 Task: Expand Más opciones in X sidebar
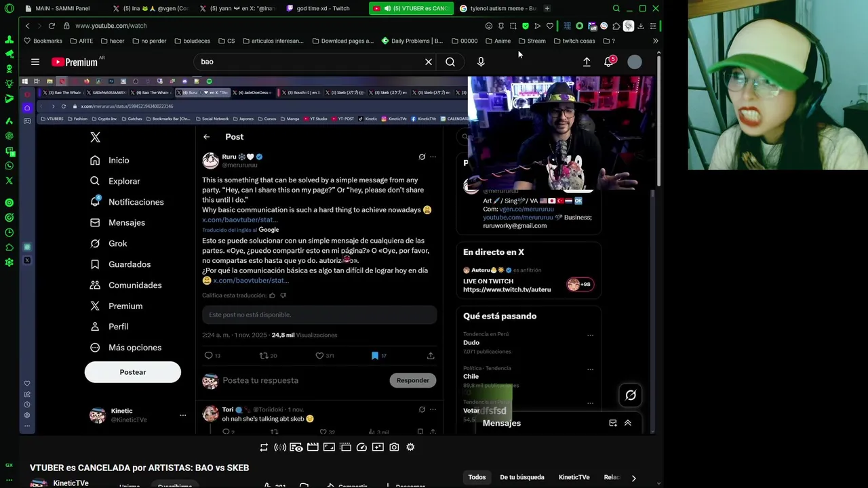pyautogui.click(x=125, y=348)
